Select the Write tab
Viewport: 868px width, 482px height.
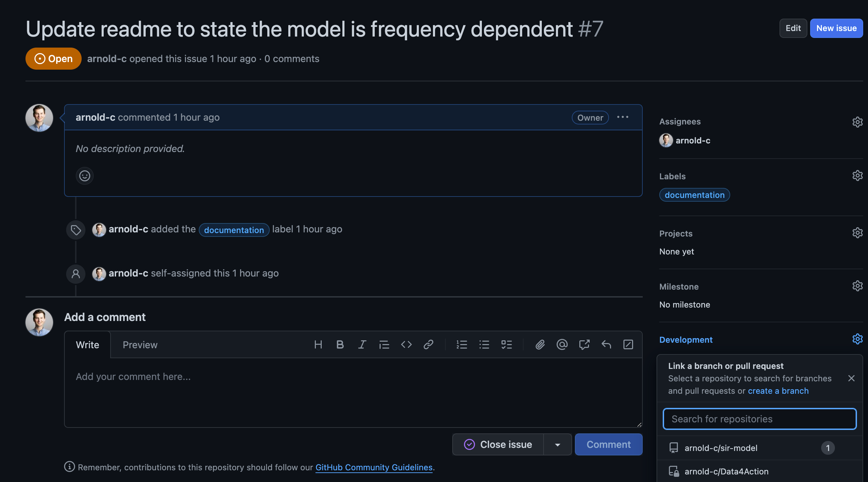point(87,345)
